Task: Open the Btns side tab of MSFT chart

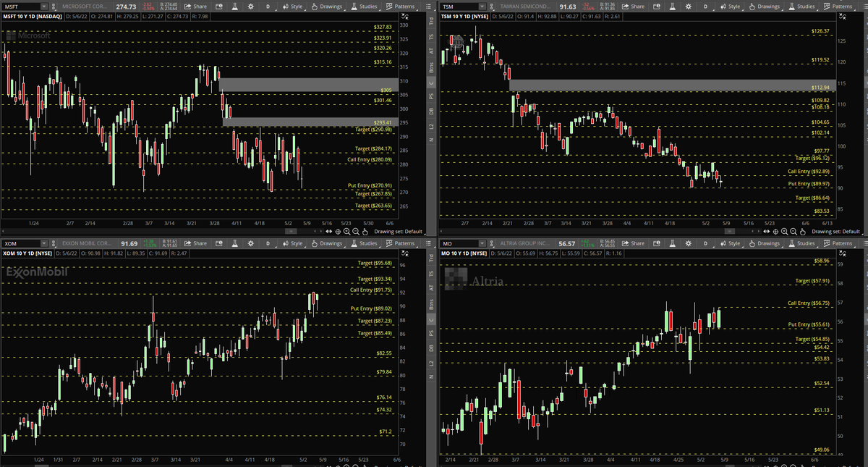Action: (x=430, y=66)
